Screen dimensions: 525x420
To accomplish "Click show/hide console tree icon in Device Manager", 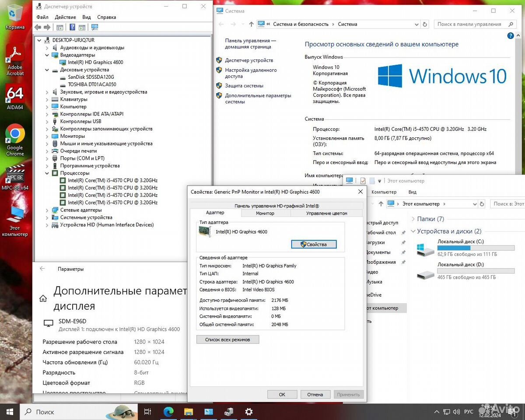I will click(x=60, y=27).
